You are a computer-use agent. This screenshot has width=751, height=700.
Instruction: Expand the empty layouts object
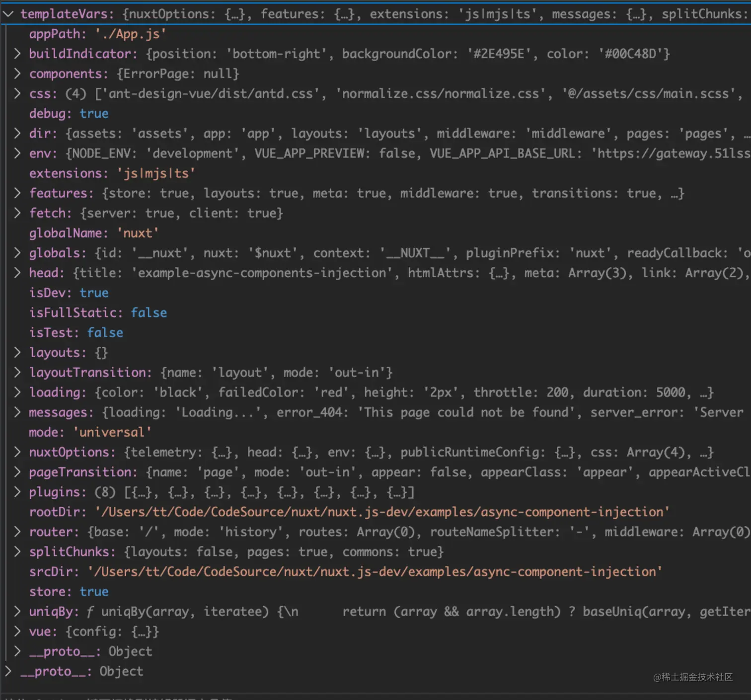[x=17, y=352]
